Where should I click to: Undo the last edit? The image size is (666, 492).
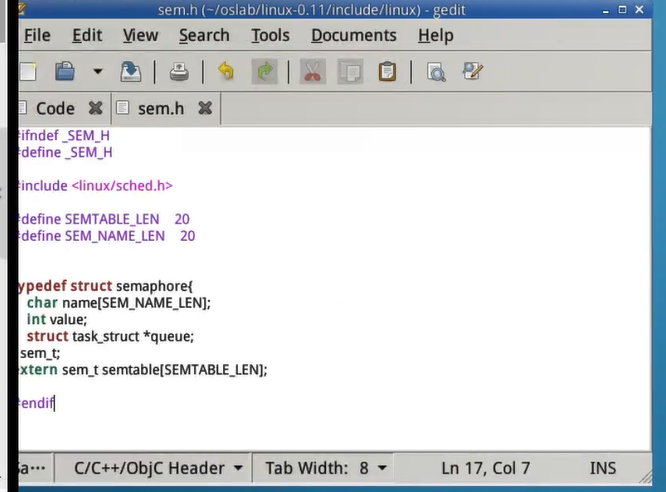226,72
